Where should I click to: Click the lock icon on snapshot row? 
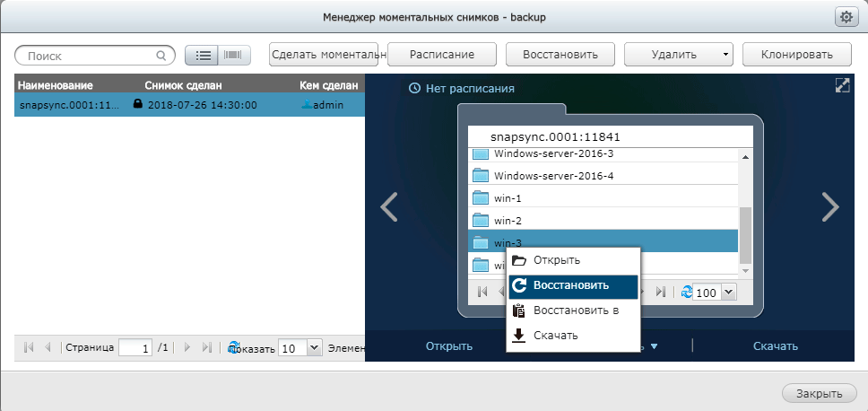click(138, 103)
